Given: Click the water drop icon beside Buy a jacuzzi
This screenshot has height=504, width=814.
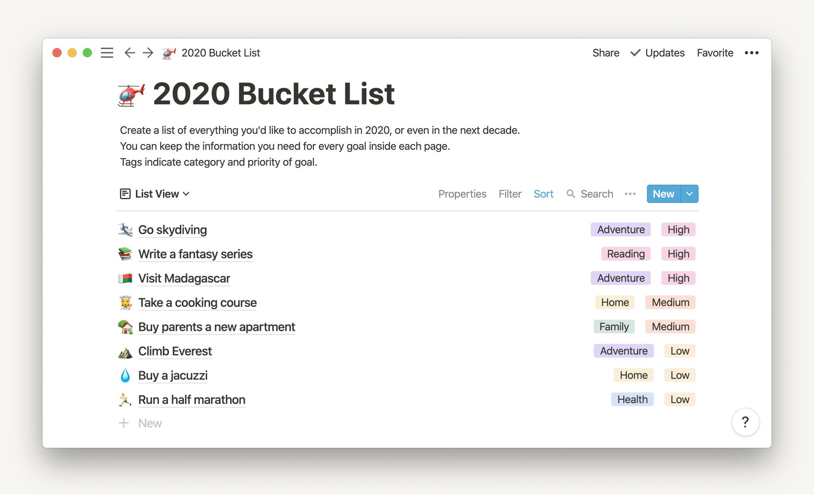Looking at the screenshot, I should 125,375.
